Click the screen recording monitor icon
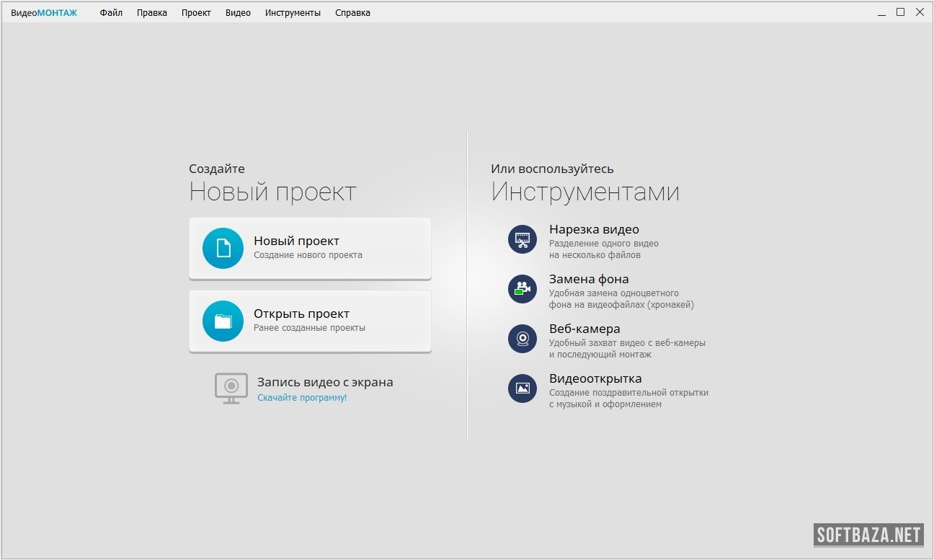 [x=231, y=388]
